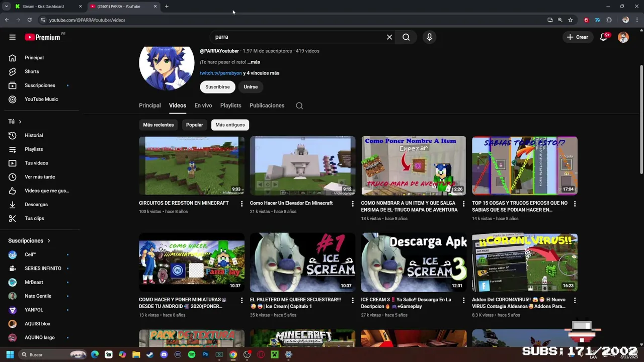The image size is (644, 362).
Task: Open options for TOP 15 COSAS video
Action: pos(575,204)
